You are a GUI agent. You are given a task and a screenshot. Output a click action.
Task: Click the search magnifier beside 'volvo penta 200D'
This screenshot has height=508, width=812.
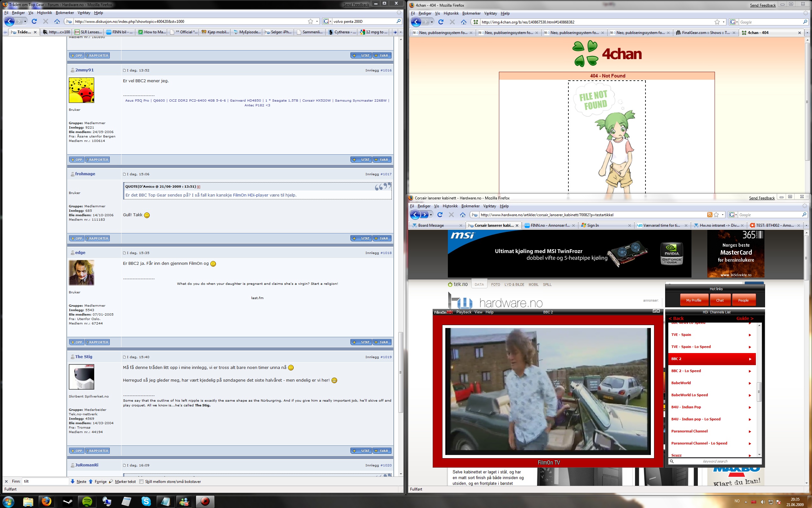(x=398, y=21)
